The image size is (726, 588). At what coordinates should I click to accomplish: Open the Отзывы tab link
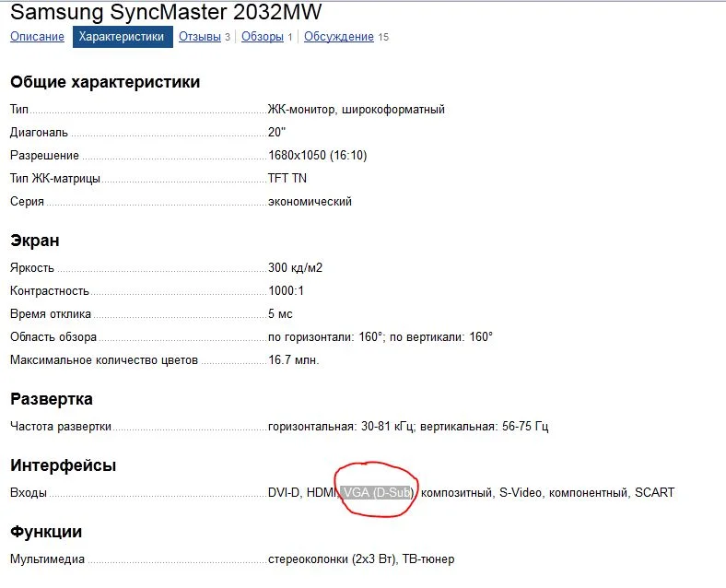pyautogui.click(x=200, y=37)
